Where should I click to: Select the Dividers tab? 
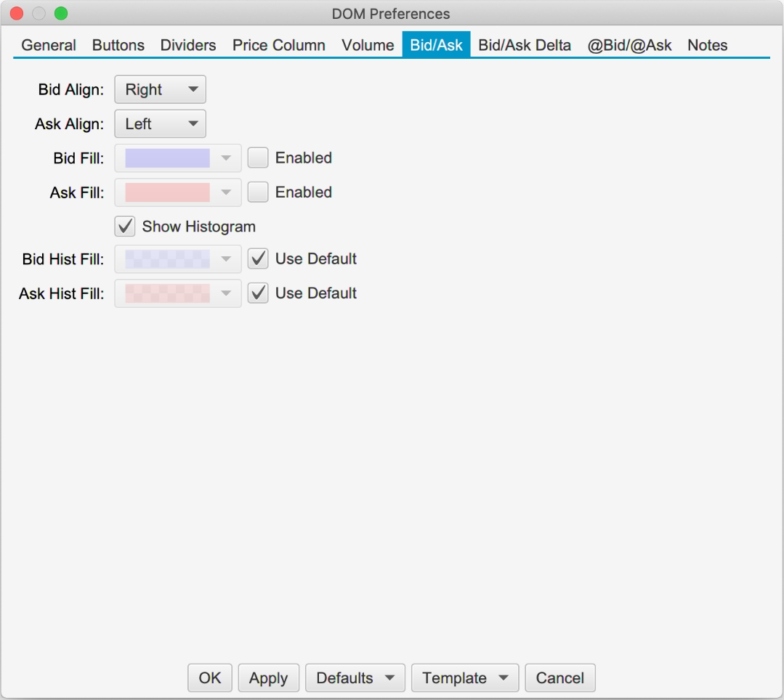pyautogui.click(x=188, y=45)
